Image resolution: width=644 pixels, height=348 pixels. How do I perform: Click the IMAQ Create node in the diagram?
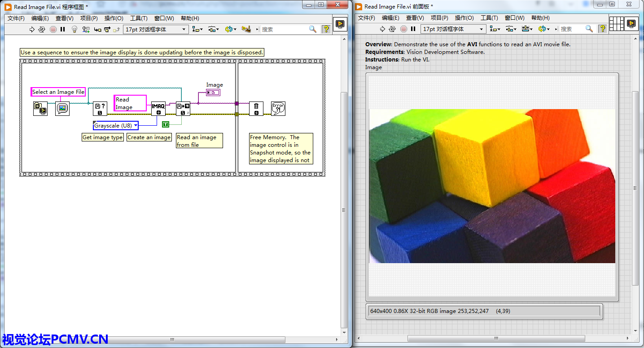pos(158,108)
